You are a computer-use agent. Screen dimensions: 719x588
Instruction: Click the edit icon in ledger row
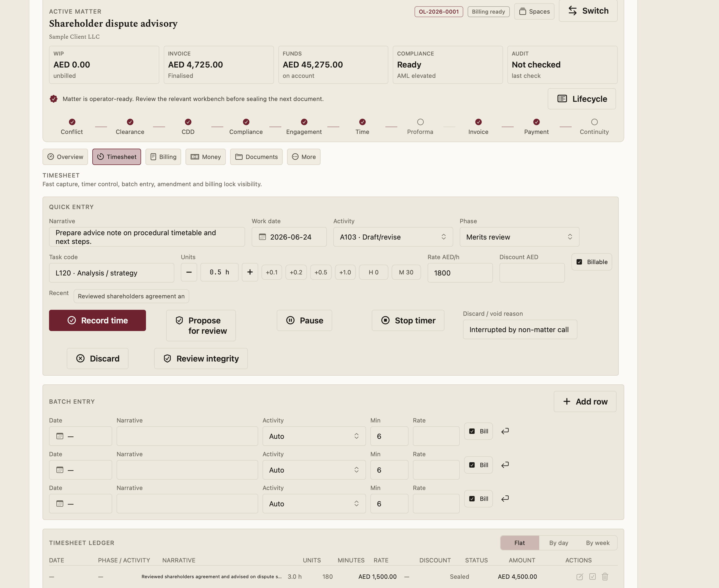580,577
